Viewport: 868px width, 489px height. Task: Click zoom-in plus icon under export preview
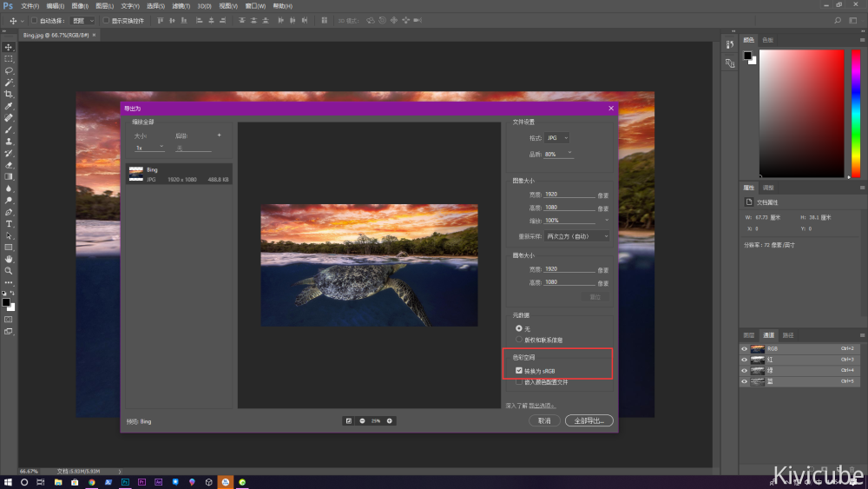pyautogui.click(x=390, y=420)
